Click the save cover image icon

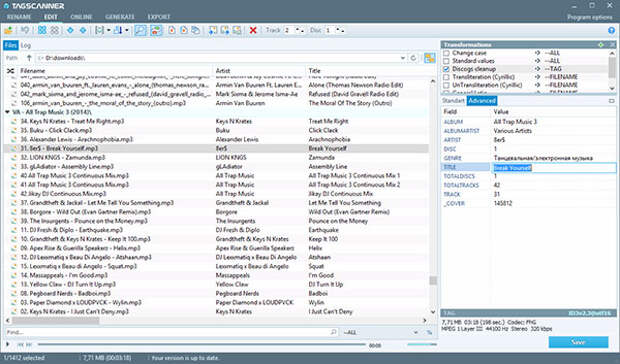[x=225, y=30]
